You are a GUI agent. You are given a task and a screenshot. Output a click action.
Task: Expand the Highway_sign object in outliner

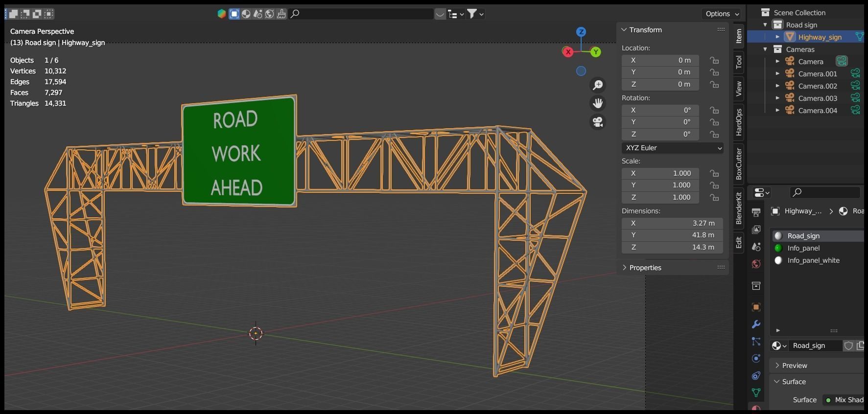777,37
